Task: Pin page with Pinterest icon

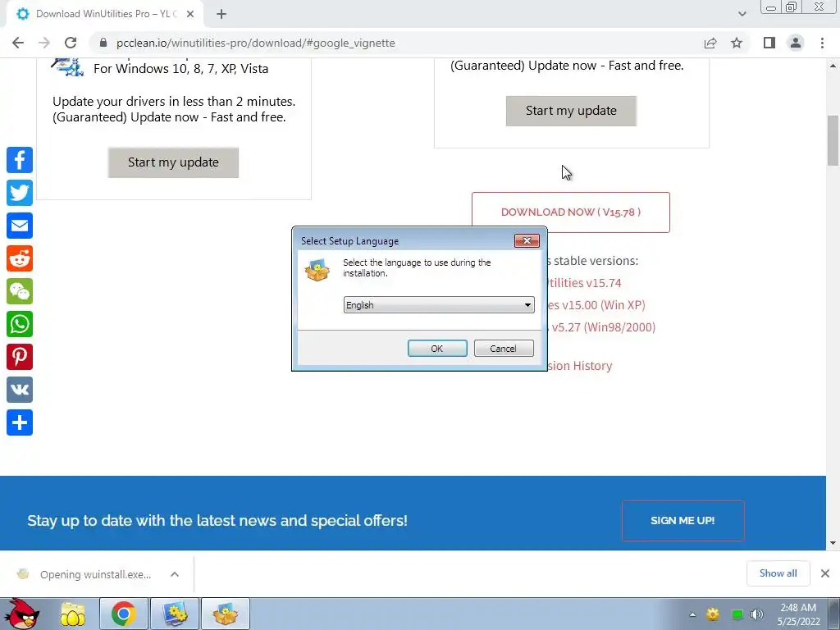Action: (20, 357)
